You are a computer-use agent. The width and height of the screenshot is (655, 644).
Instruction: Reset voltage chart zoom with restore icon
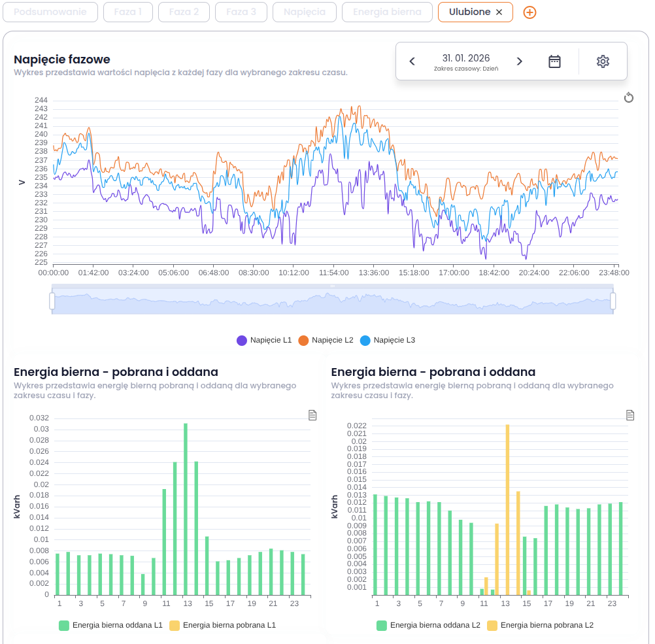[629, 98]
